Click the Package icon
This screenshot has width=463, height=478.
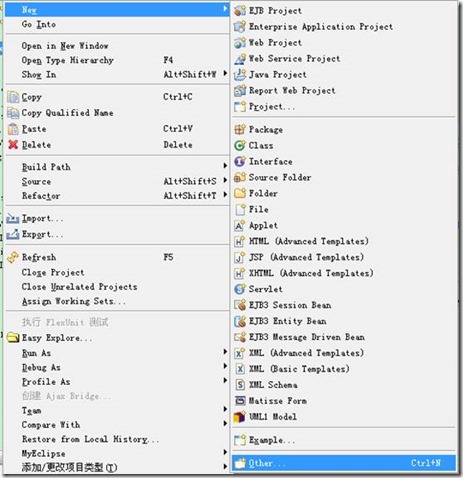click(x=240, y=129)
